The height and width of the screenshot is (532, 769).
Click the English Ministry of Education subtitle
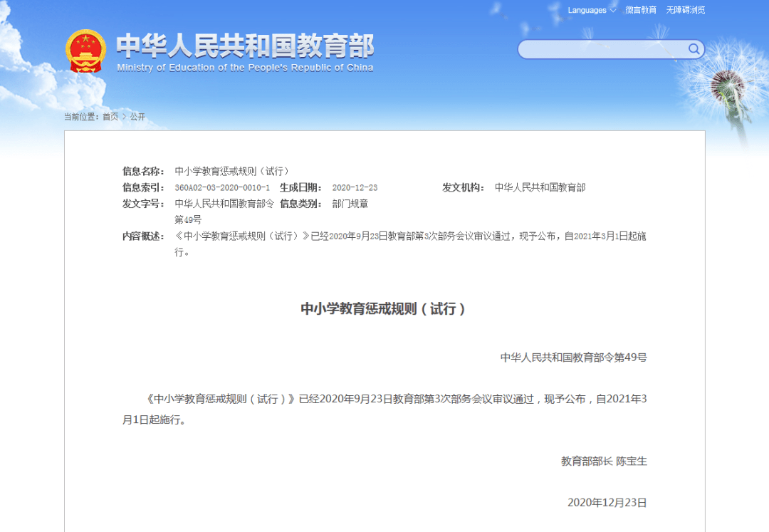click(245, 68)
